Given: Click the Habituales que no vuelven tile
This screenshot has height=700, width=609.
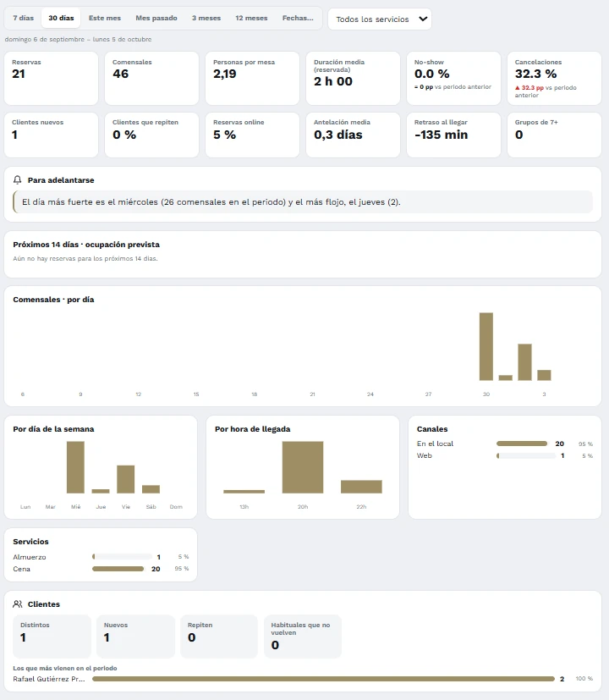Looking at the screenshot, I should [x=303, y=637].
